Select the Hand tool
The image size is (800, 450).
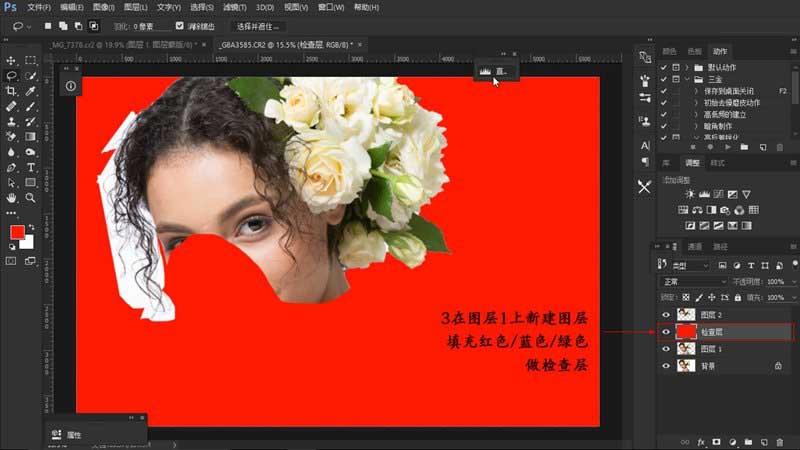[x=11, y=198]
